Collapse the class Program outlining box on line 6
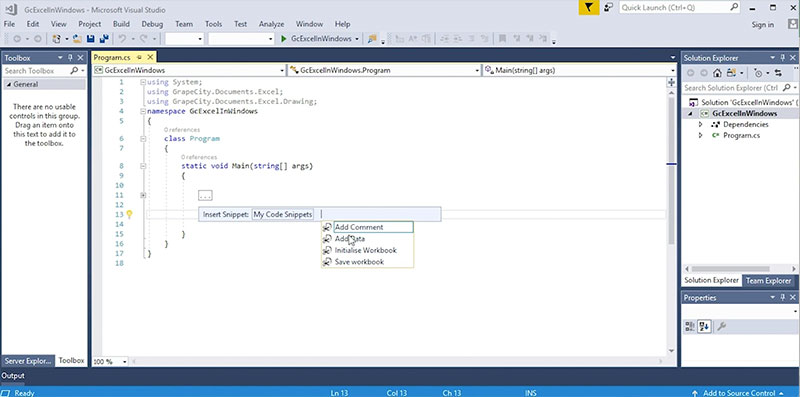Viewport: 800px width, 397px height. [143, 139]
